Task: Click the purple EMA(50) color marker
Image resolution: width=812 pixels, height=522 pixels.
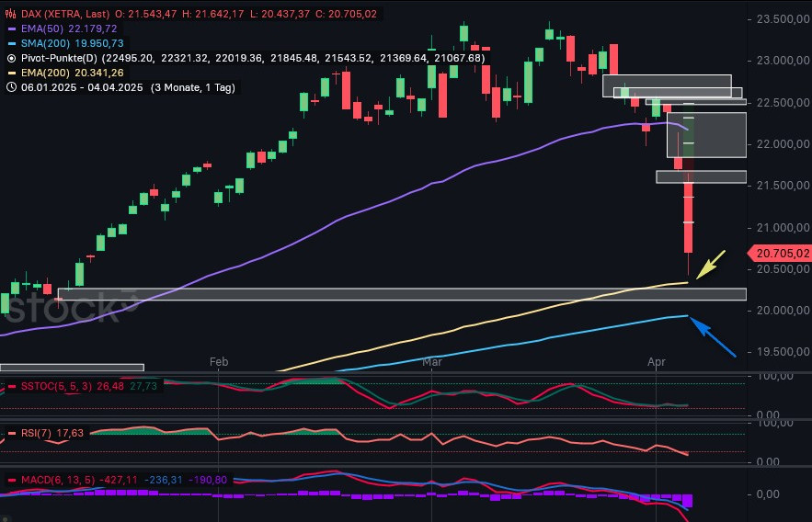Action: pyautogui.click(x=11, y=29)
